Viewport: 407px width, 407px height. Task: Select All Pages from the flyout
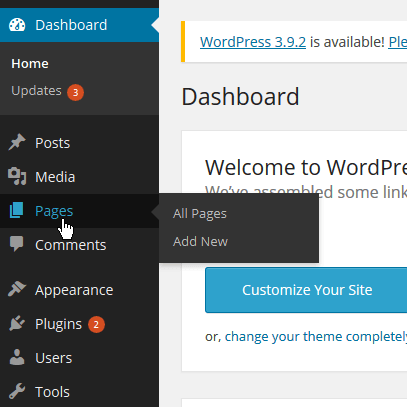point(200,214)
